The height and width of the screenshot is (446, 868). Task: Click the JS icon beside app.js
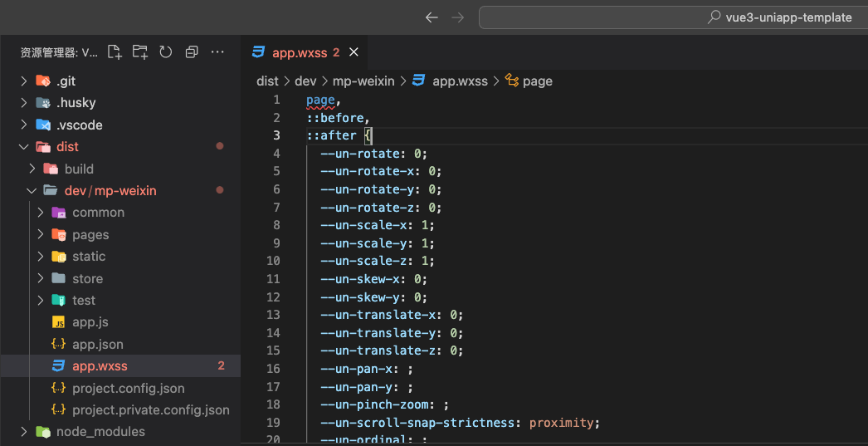59,322
